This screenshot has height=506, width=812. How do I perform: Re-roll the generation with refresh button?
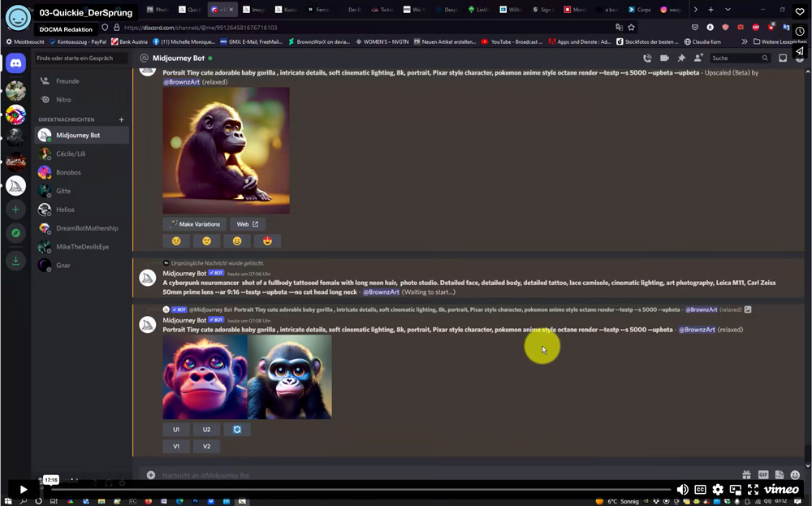tap(237, 430)
